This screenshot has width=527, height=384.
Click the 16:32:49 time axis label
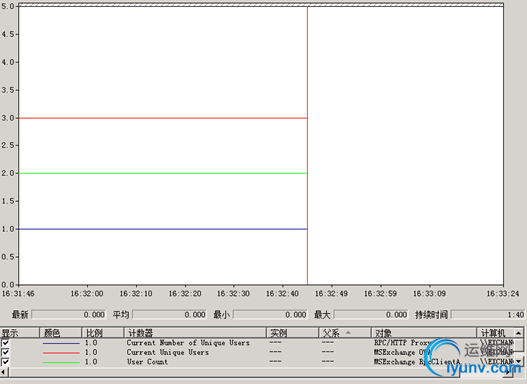[x=331, y=294]
